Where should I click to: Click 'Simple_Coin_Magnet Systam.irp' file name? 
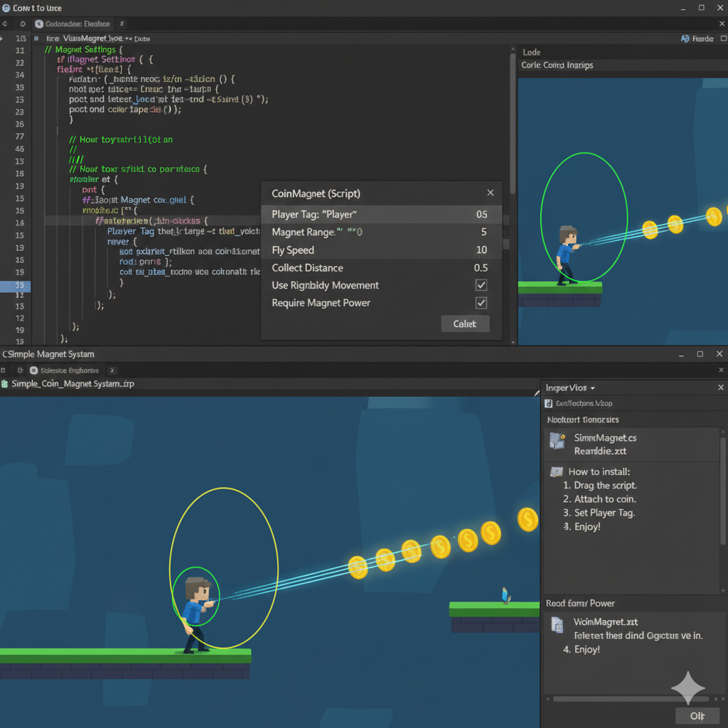[73, 383]
